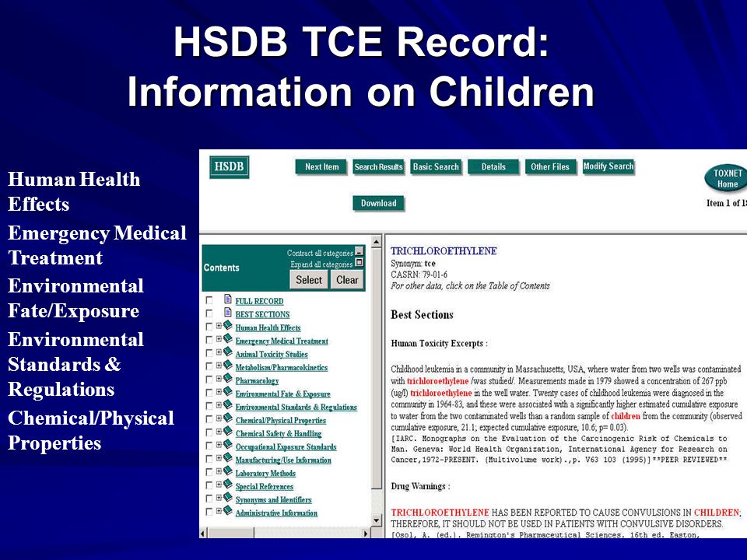Click the HSDB logo icon
Screen dimensions: 747x560
click(229, 166)
